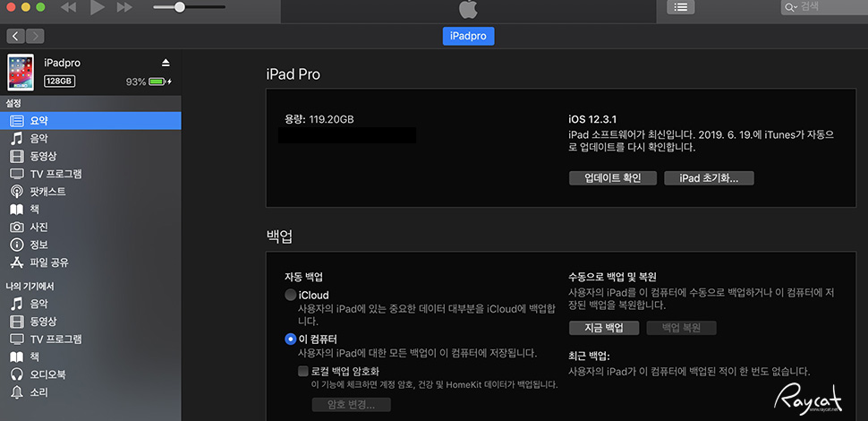Click the app store icon beside 파일 공유
Image resolution: width=868 pixels, height=421 pixels.
17,262
